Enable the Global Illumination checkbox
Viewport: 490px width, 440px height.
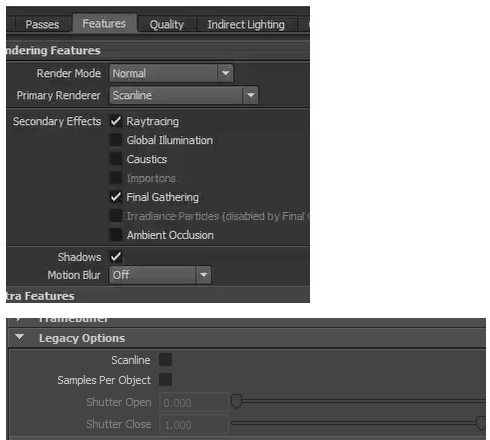pos(116,140)
